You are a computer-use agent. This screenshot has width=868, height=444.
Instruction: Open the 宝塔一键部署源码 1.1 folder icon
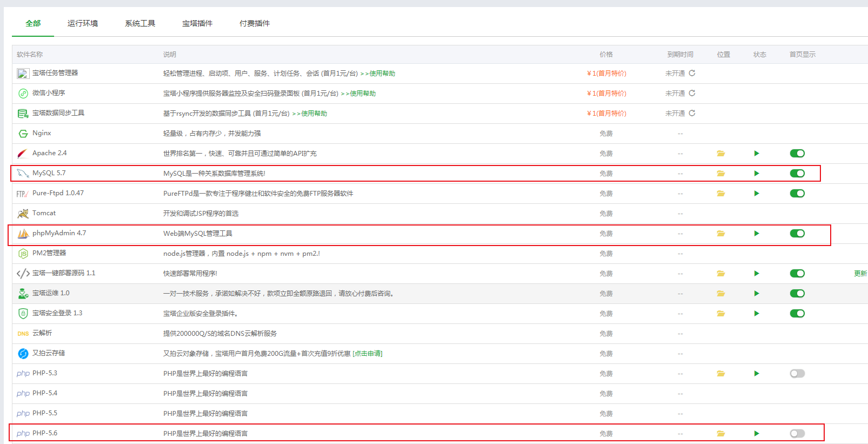coord(721,274)
